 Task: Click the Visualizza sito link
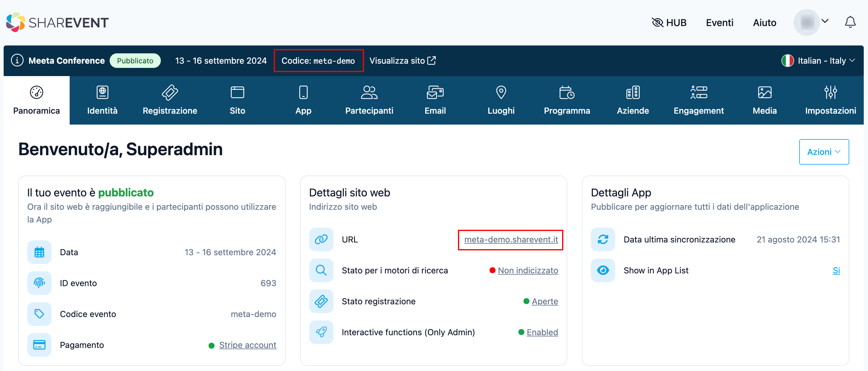402,61
